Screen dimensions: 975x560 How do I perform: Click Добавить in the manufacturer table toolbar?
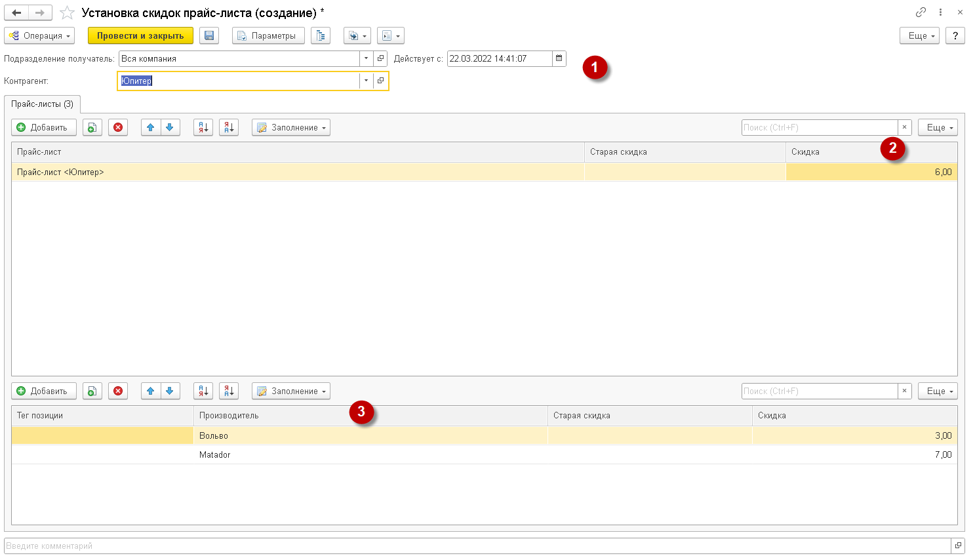[x=44, y=391]
